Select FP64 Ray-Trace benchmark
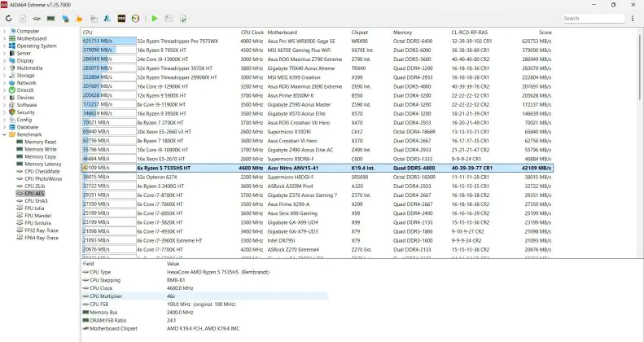The width and height of the screenshot is (644, 342). [x=41, y=238]
